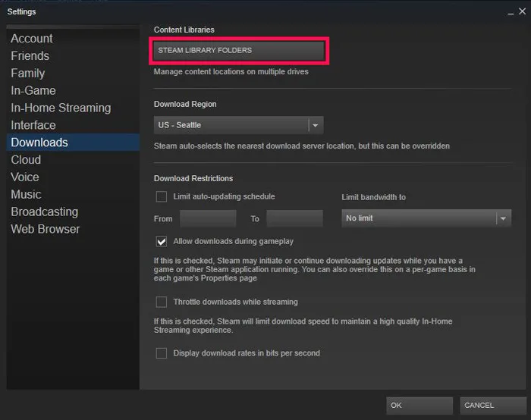
Task: Click the Cancel button
Action: [493, 406]
